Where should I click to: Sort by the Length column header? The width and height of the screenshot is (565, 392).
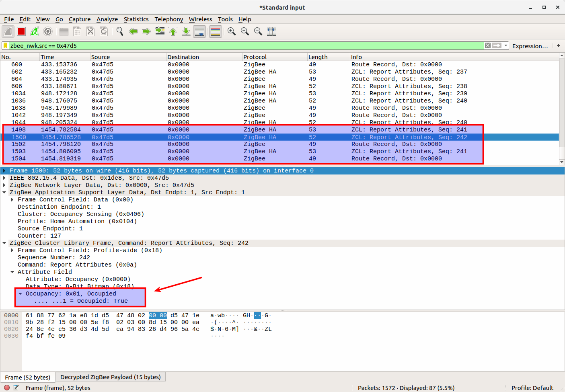[329, 57]
